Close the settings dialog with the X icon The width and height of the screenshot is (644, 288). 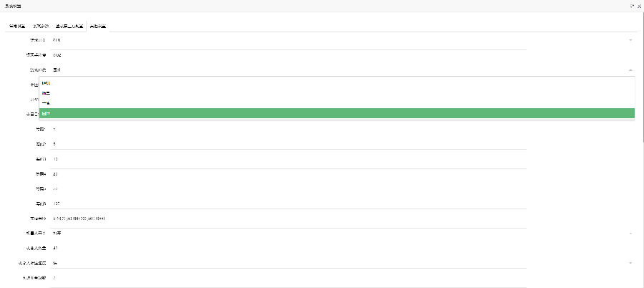[639, 5]
